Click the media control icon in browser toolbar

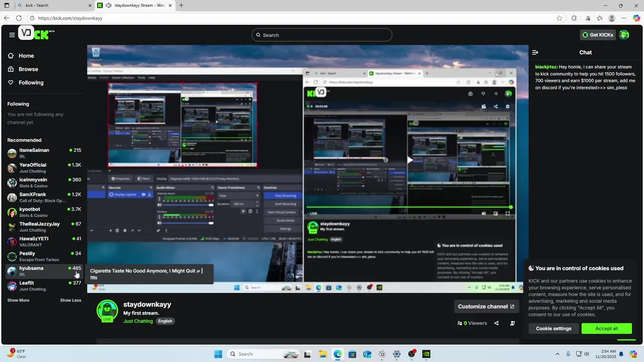588,18
